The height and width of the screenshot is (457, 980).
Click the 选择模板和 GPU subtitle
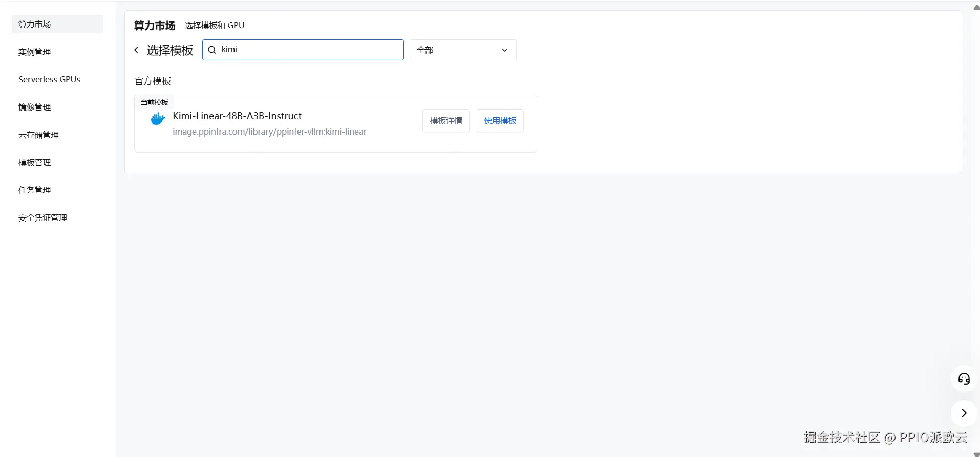tap(215, 25)
